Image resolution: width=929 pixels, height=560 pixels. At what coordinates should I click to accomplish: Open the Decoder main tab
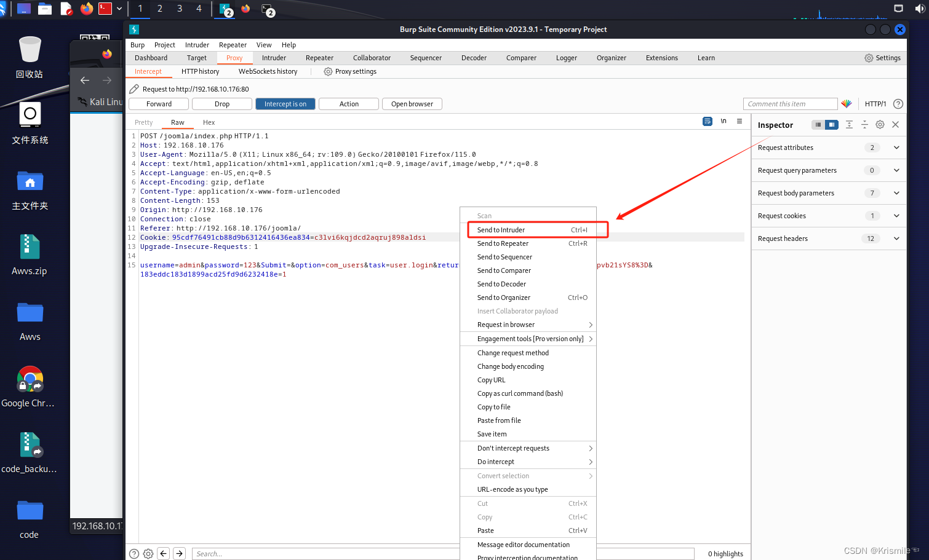[x=474, y=58]
